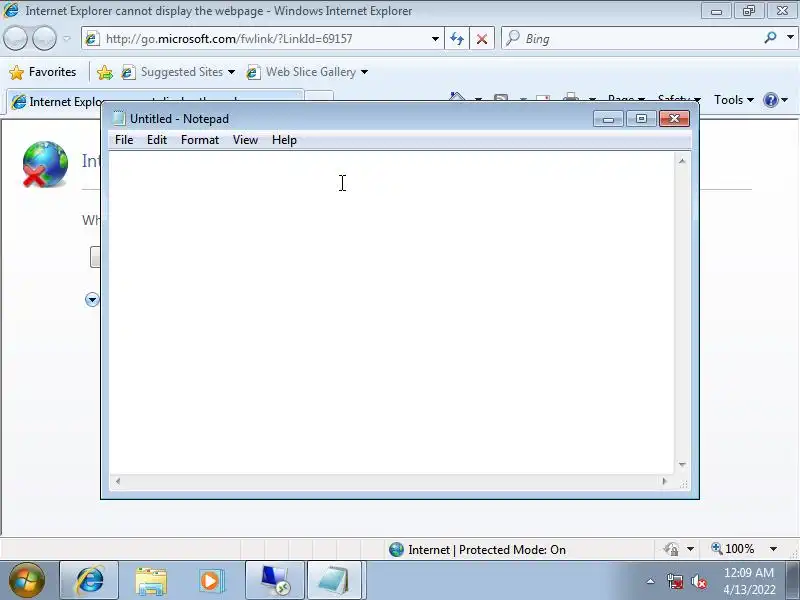Open the recent pages dropdown arrow
This screenshot has height=600, width=800.
[67, 38]
